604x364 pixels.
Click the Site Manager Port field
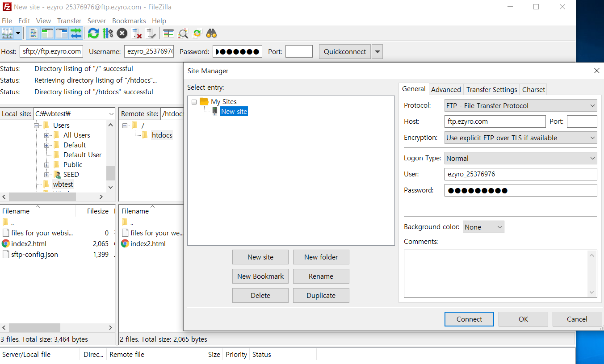(582, 121)
